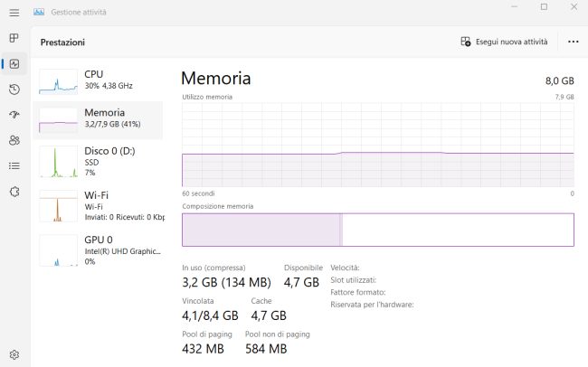Click the 60 secondi axis label

coord(198,193)
